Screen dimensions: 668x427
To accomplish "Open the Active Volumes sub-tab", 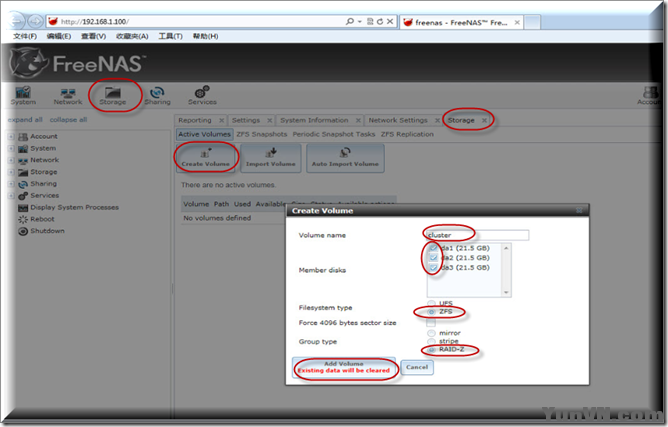I will click(x=204, y=134).
